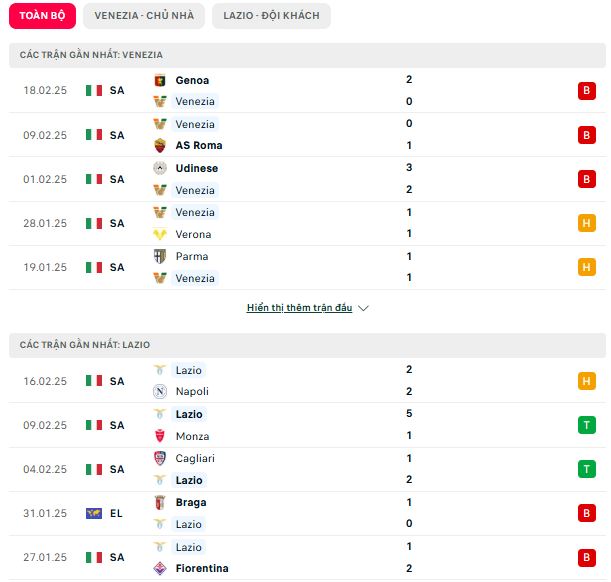
Task: Click the Monza red crest
Action: 160,436
